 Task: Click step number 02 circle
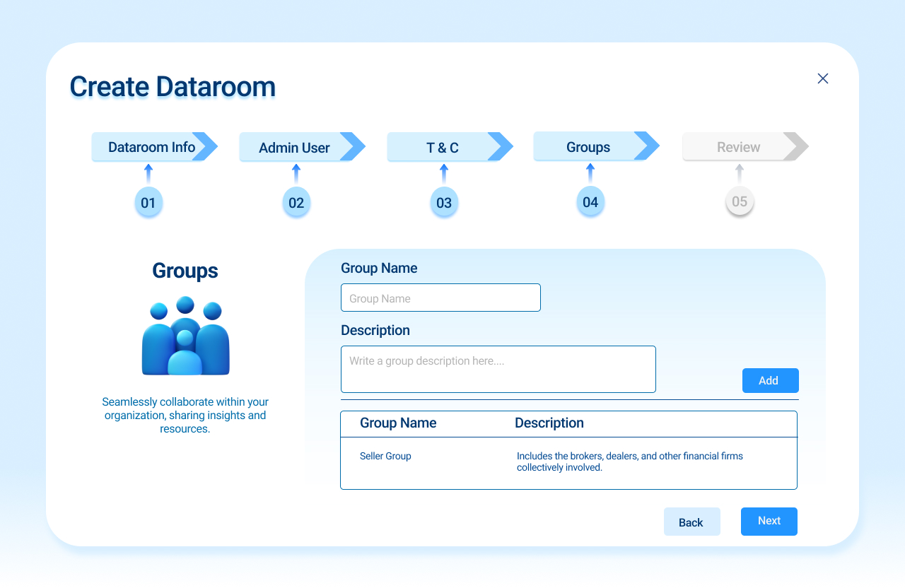click(x=296, y=204)
